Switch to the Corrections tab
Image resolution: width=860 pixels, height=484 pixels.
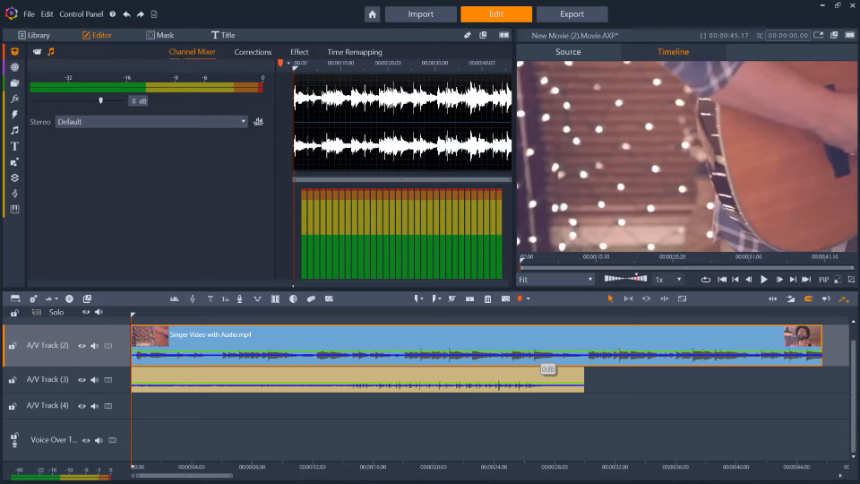(x=253, y=52)
